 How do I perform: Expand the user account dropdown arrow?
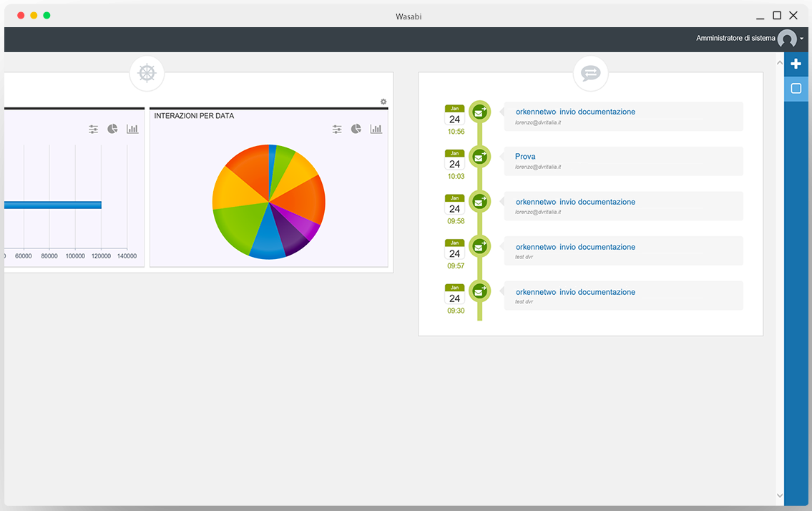point(802,39)
